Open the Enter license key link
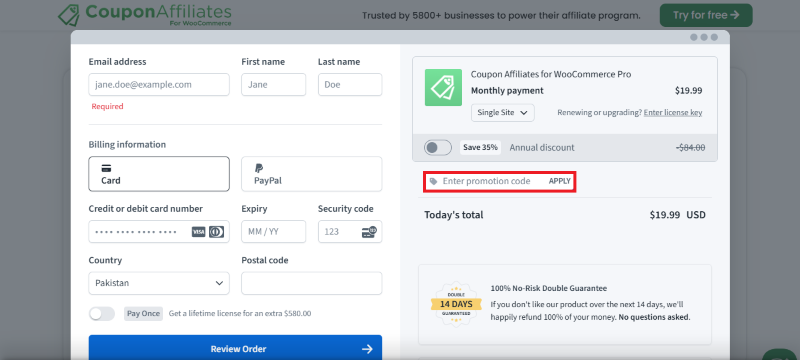Screen dimensions: 800x360 pyautogui.click(x=673, y=112)
